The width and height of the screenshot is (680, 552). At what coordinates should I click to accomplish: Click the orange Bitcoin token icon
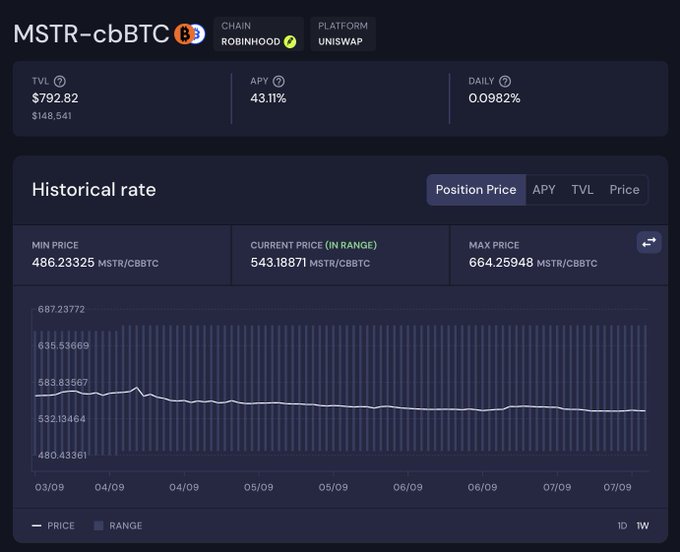(x=184, y=34)
